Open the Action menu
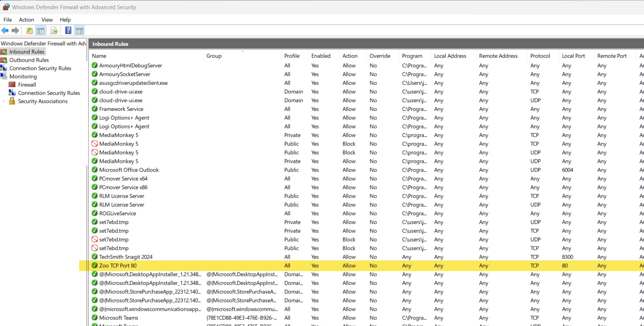 tap(26, 20)
